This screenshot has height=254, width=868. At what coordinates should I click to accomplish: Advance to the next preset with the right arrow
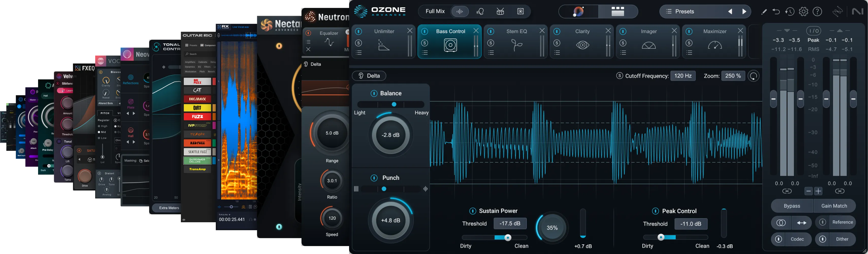coord(744,11)
